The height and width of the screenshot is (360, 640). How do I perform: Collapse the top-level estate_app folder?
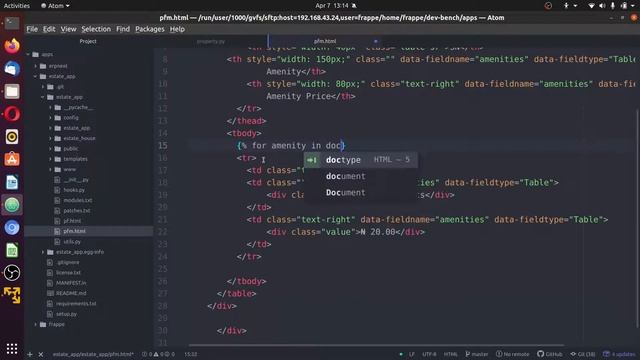(36, 76)
